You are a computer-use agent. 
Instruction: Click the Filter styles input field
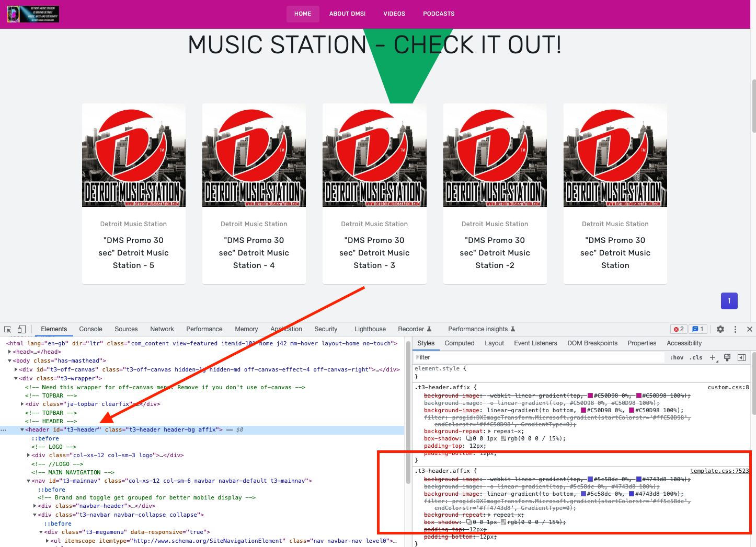pyautogui.click(x=539, y=357)
